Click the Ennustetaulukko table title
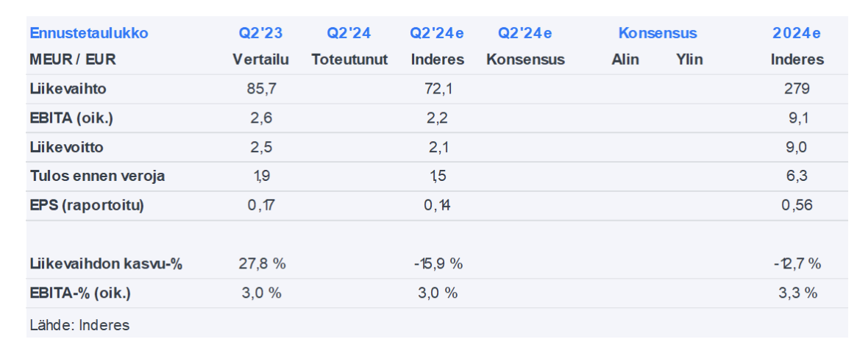 [x=88, y=33]
